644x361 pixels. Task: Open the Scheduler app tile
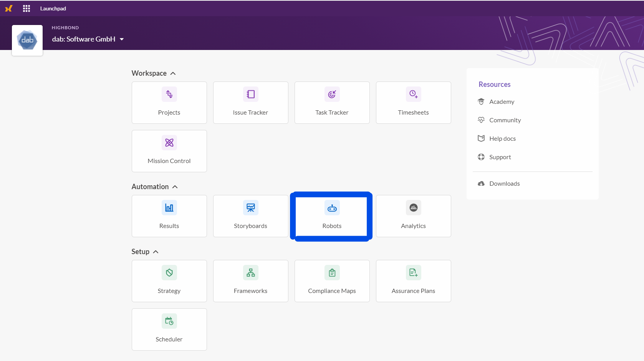[x=169, y=329]
